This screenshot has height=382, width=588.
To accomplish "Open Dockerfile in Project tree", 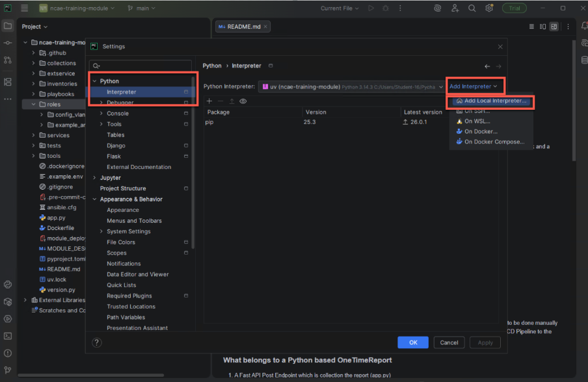I will 60,227.
